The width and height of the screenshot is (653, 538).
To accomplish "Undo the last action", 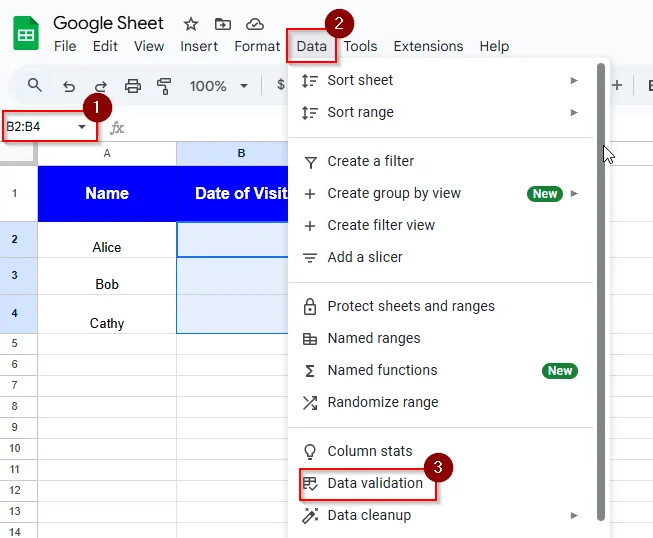I will 69,86.
